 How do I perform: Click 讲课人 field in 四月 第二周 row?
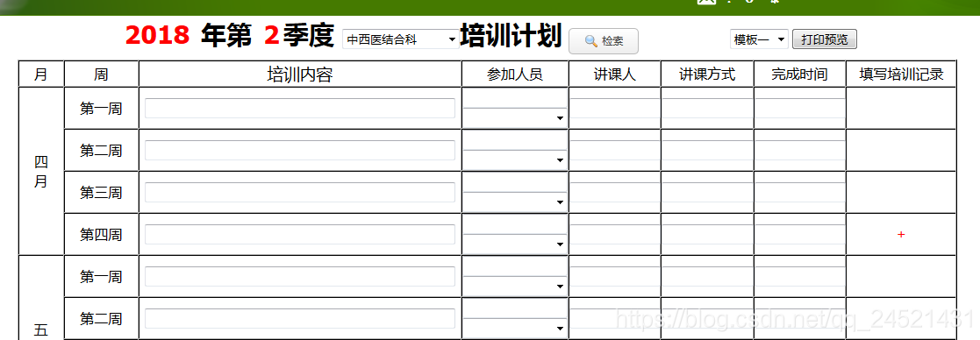(615, 151)
